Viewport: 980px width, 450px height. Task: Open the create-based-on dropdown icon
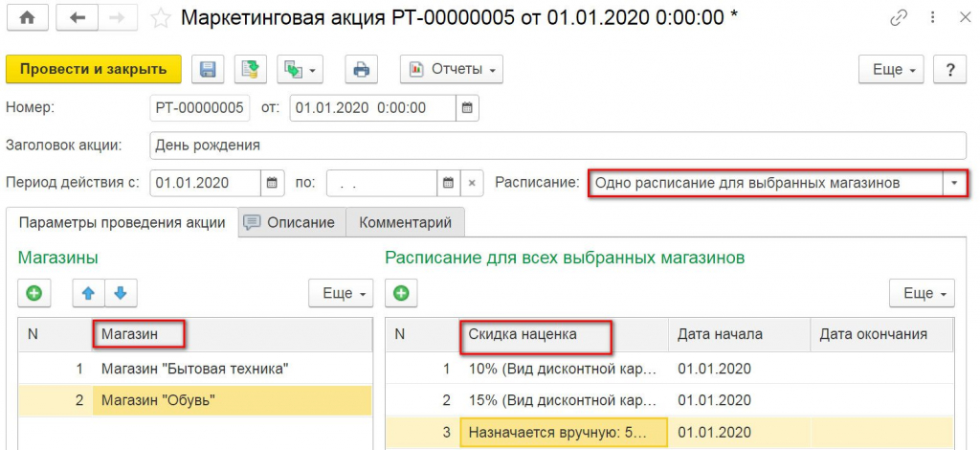[x=300, y=69]
